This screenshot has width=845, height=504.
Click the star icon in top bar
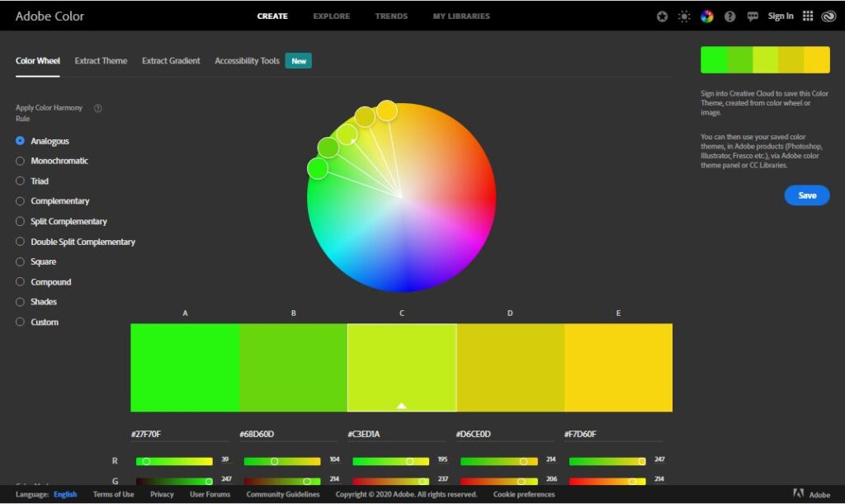pos(662,16)
